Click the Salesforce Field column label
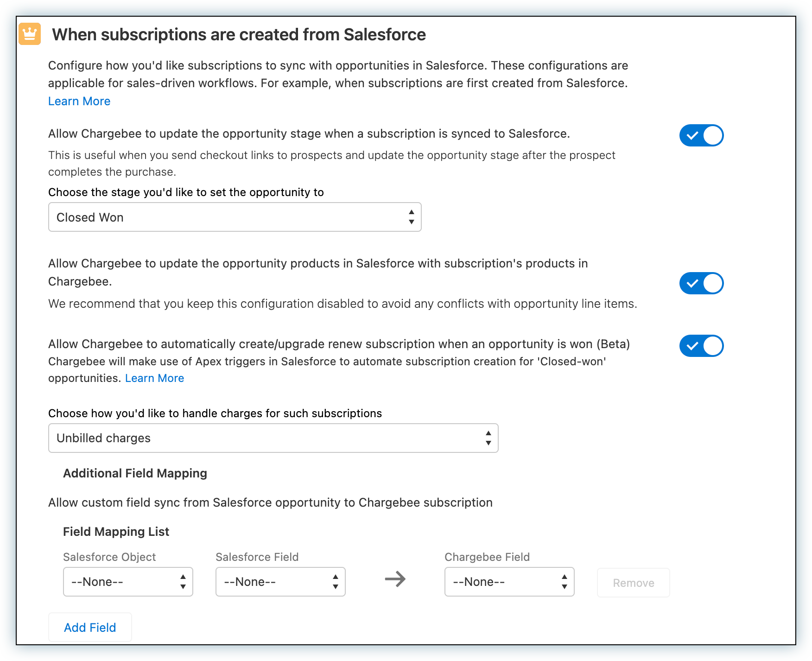Image resolution: width=812 pixels, height=661 pixels. pyautogui.click(x=257, y=557)
